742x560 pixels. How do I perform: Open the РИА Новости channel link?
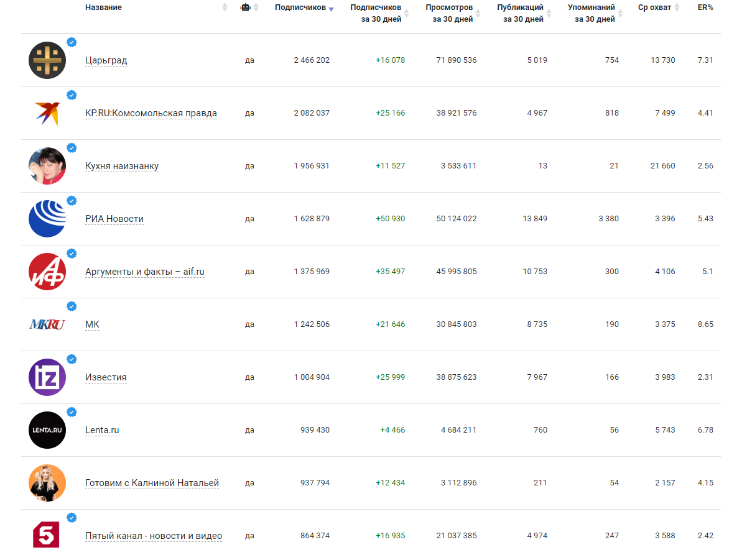[x=114, y=219]
